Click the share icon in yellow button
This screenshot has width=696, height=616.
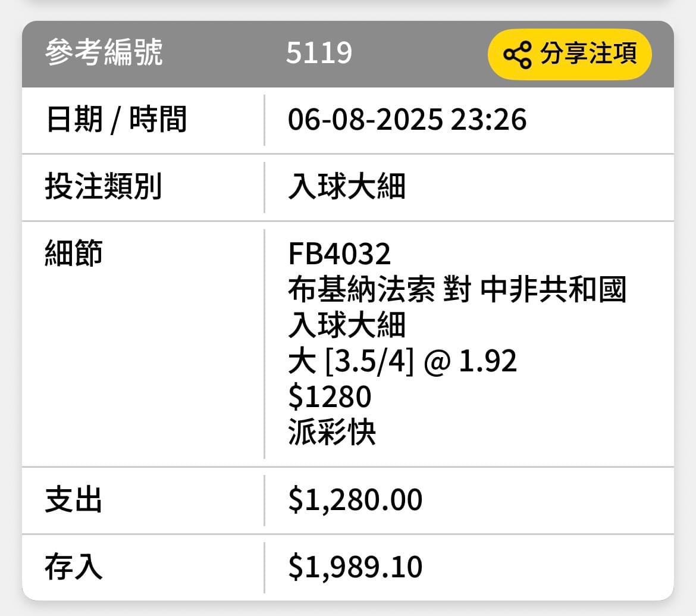tap(517, 55)
